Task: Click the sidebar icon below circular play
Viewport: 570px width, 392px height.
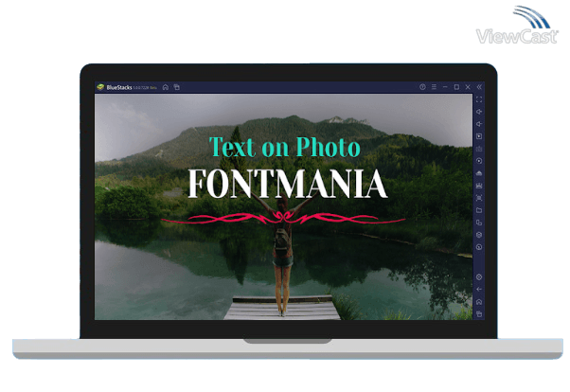Action: click(479, 173)
